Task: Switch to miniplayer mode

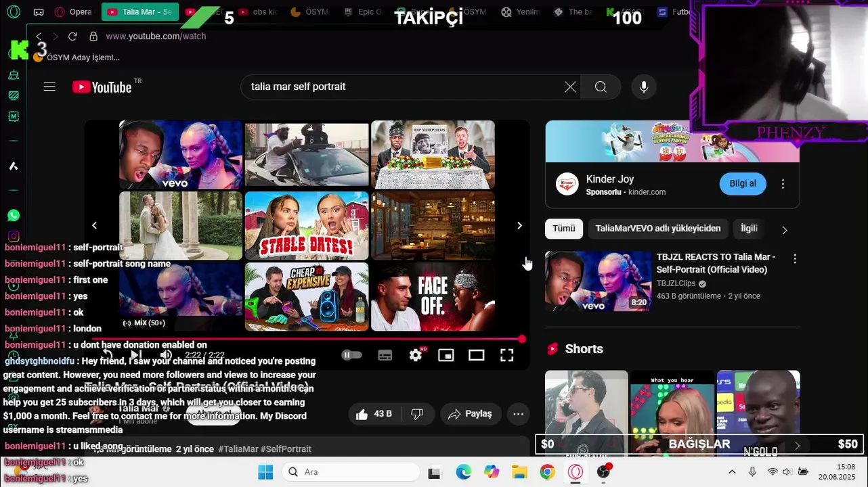Action: (x=446, y=355)
